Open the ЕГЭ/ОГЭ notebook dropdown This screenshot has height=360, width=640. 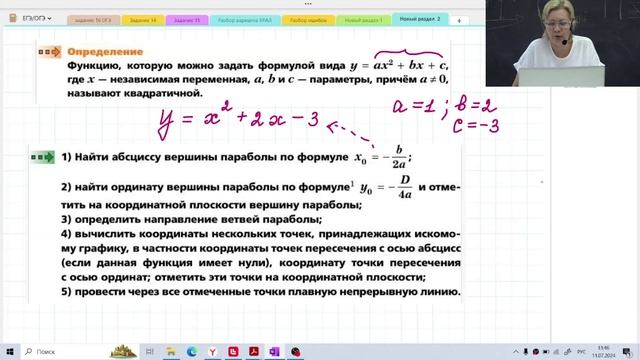pyautogui.click(x=37, y=18)
